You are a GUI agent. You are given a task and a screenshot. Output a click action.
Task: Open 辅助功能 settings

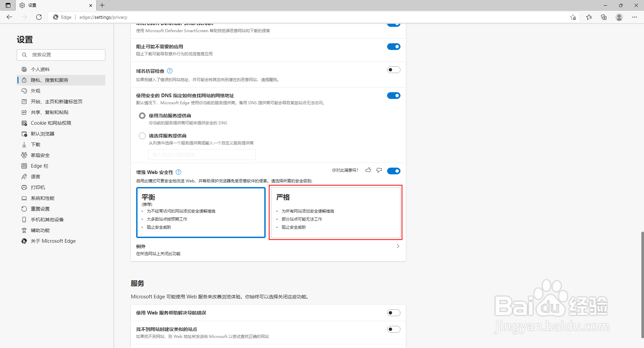click(x=61, y=230)
